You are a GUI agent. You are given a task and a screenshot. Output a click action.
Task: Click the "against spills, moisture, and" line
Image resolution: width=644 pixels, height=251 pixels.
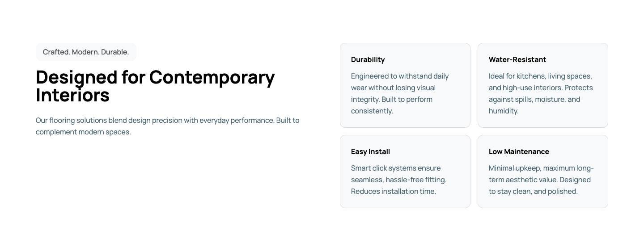click(x=534, y=100)
